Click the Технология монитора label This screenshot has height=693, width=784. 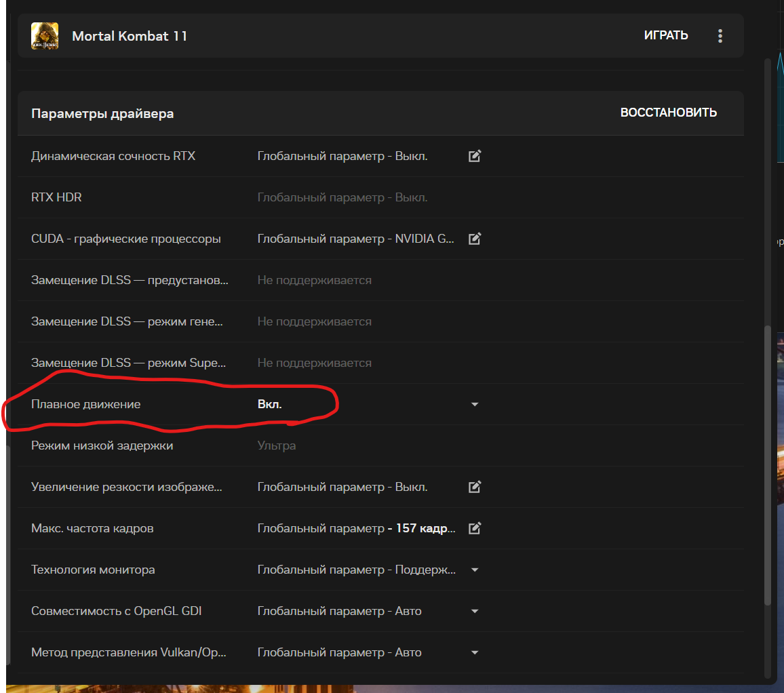coord(93,570)
